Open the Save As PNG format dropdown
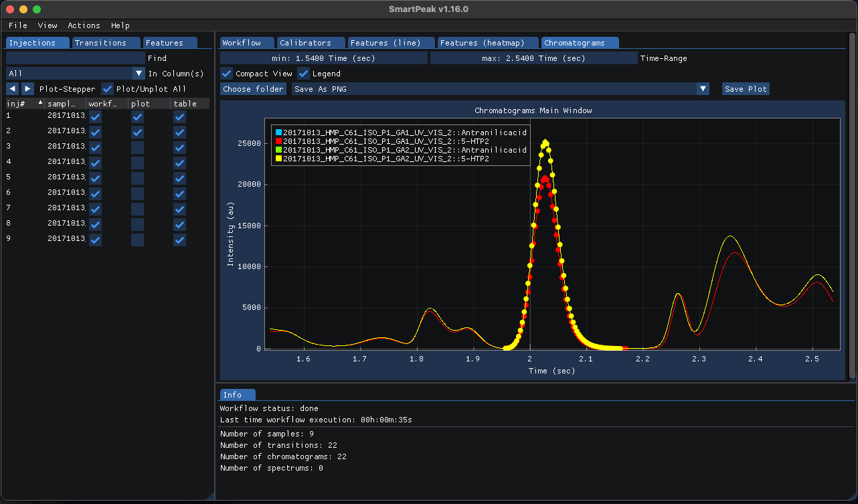The image size is (858, 504). point(703,89)
